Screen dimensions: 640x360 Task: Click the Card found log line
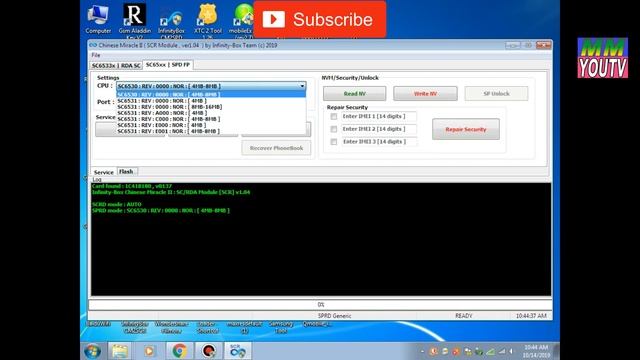pos(132,186)
